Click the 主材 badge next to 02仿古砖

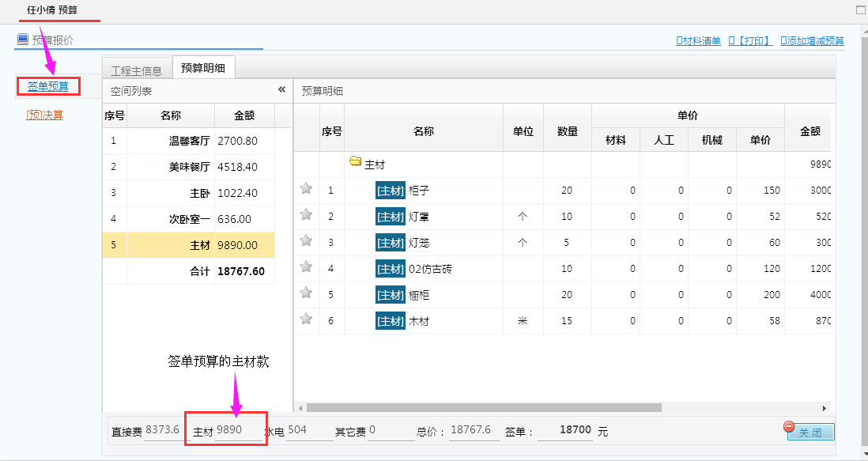coord(390,268)
